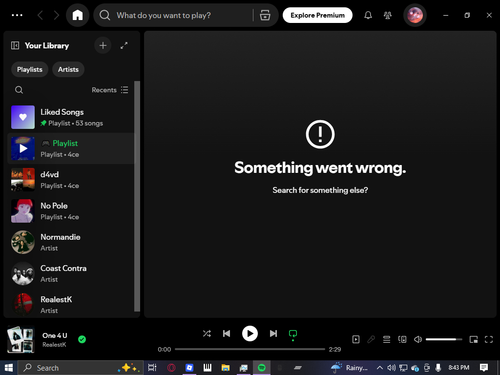Click the Windows taskbar Search box
Image resolution: width=500 pixels, height=375 pixels.
click(x=81, y=368)
